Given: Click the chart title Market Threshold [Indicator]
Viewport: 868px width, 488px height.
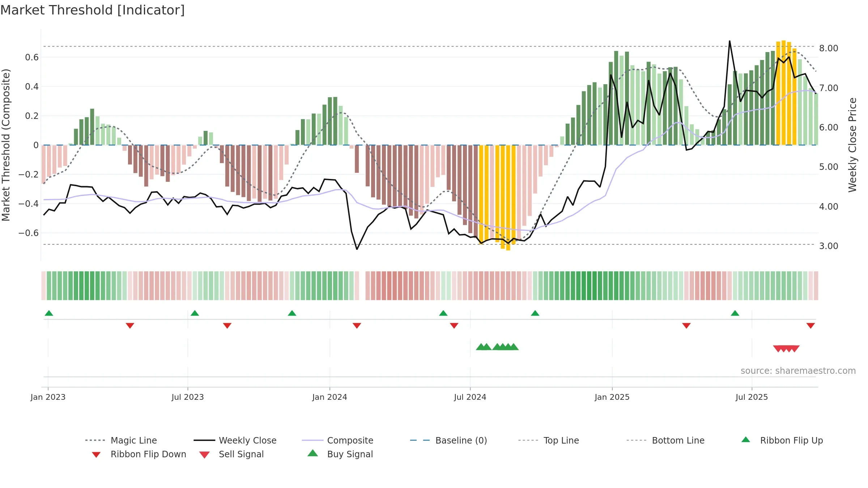Looking at the screenshot, I should pos(93,10).
